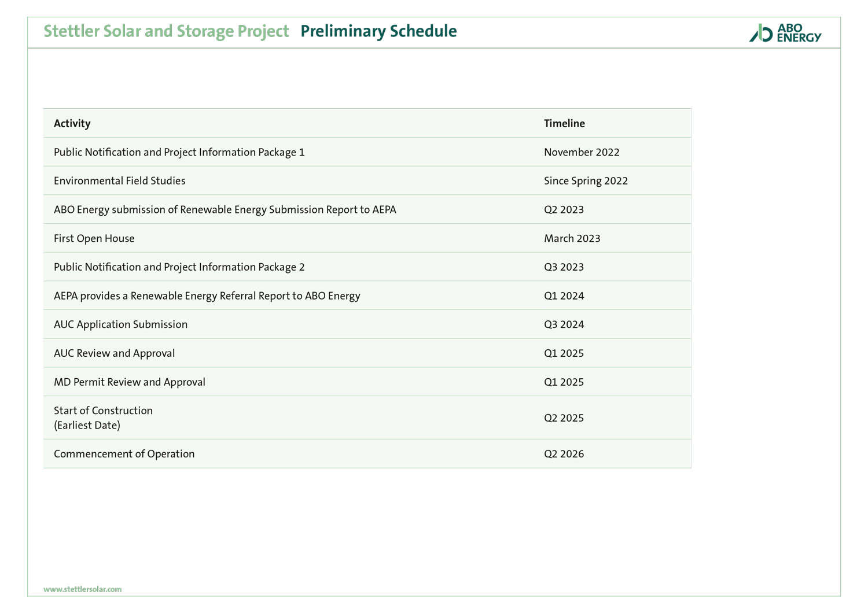Click the 'November 2022' timeline cell

pos(582,152)
